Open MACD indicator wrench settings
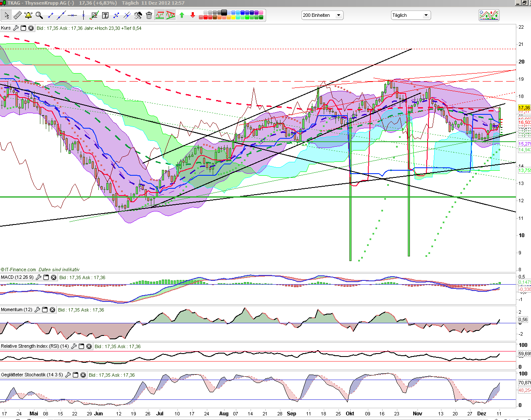 [x=39, y=277]
